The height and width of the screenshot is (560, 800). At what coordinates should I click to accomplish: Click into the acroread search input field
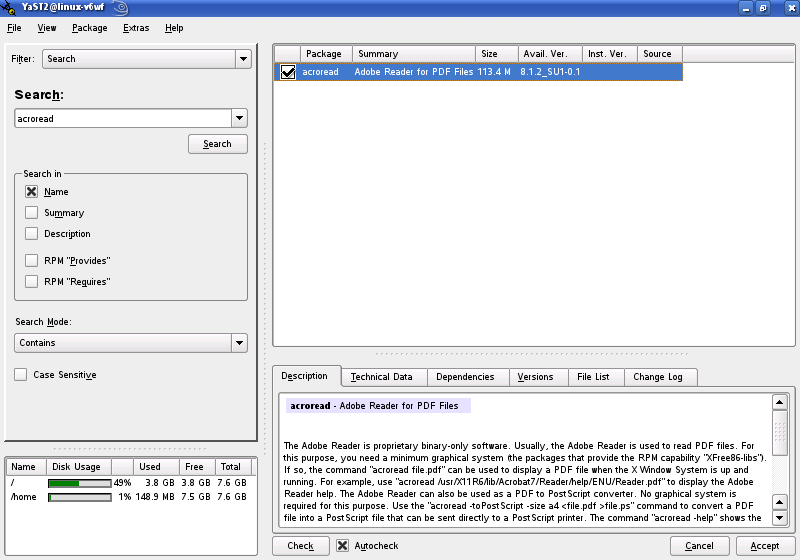123,118
